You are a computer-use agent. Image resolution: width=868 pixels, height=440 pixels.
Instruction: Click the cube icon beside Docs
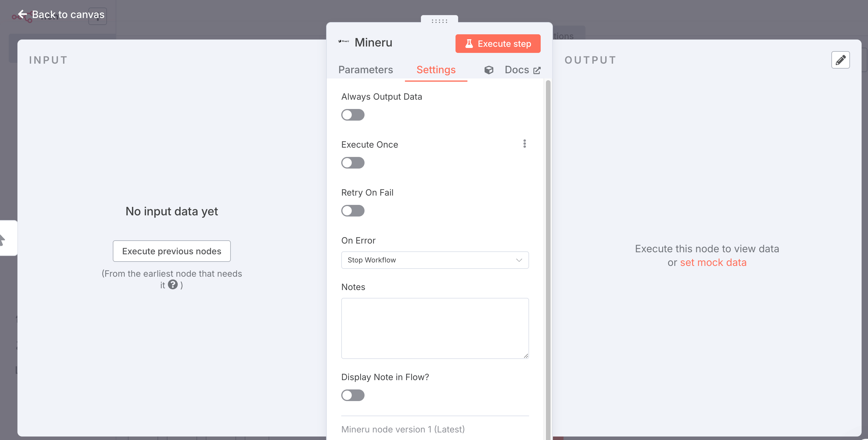click(x=489, y=70)
